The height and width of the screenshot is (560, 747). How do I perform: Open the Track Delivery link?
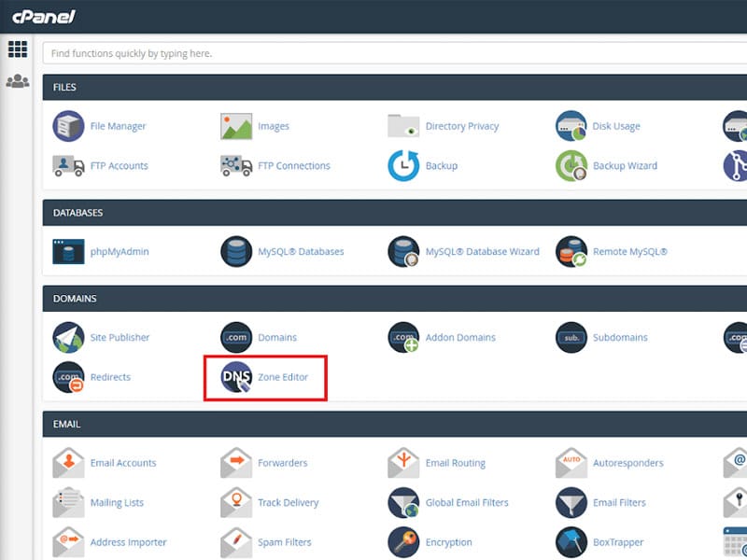(289, 502)
